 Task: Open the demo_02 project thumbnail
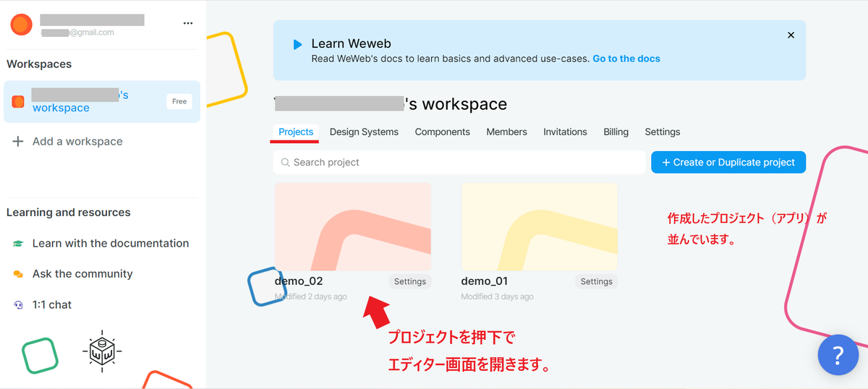click(x=353, y=227)
